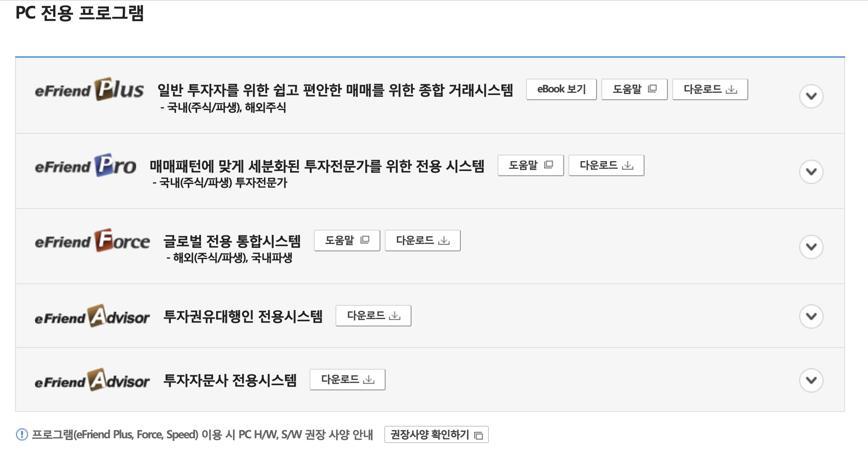Click the 일반 투자자를 위한 쉽고 편안한 매매 heading
Viewport: 868px width, 456px height.
click(335, 90)
